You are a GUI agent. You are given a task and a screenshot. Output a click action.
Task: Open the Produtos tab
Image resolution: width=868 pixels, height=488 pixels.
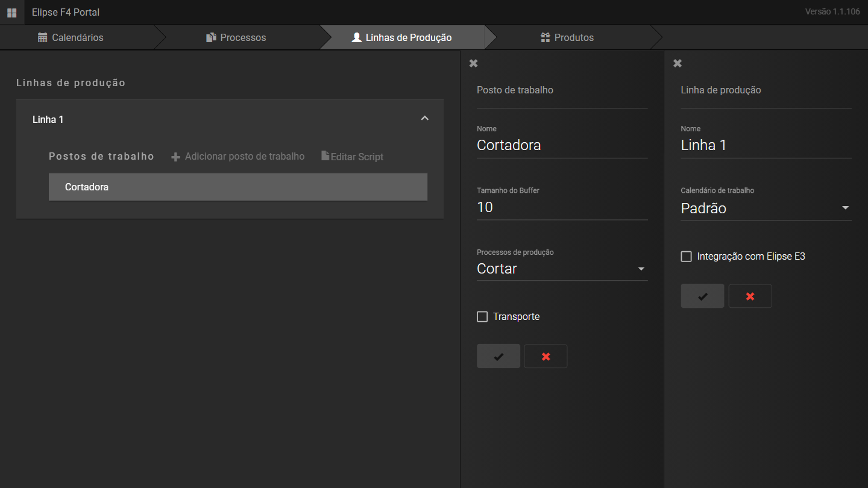tap(567, 37)
